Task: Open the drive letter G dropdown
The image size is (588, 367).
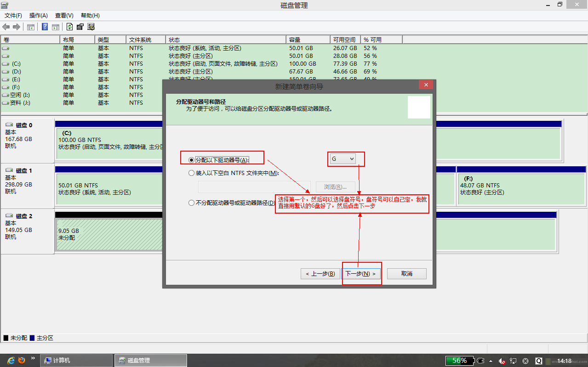Action: (x=343, y=158)
